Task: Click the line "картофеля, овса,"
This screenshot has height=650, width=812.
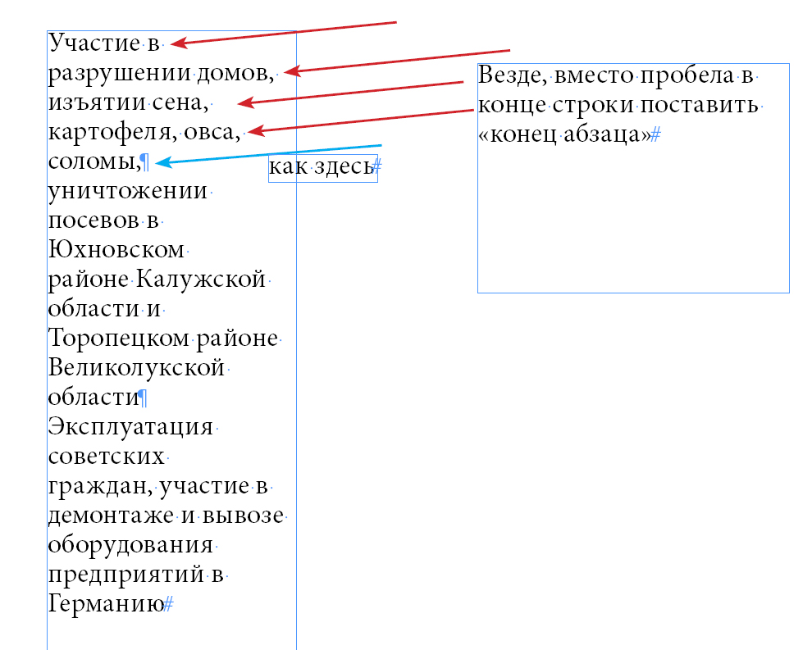Action: pos(144,132)
